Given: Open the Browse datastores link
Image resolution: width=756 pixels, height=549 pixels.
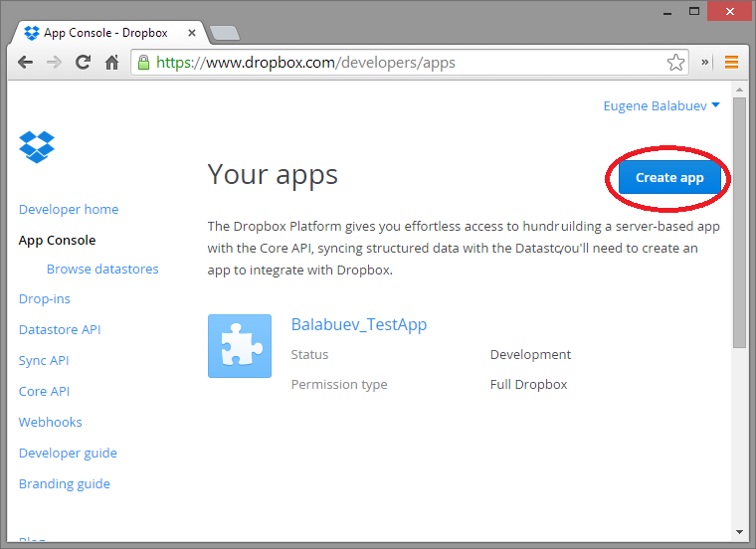Looking at the screenshot, I should (102, 269).
